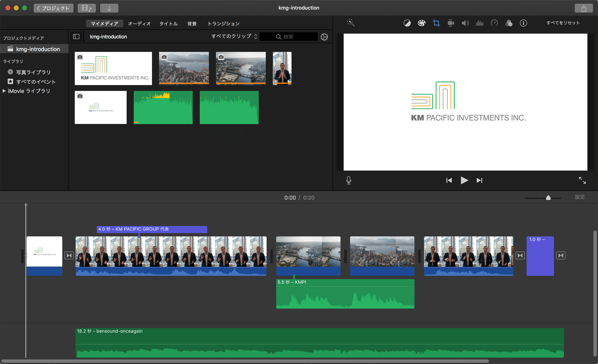This screenshot has height=364, width=598.
Task: Open the volume adjustment tool
Action: pos(465,23)
